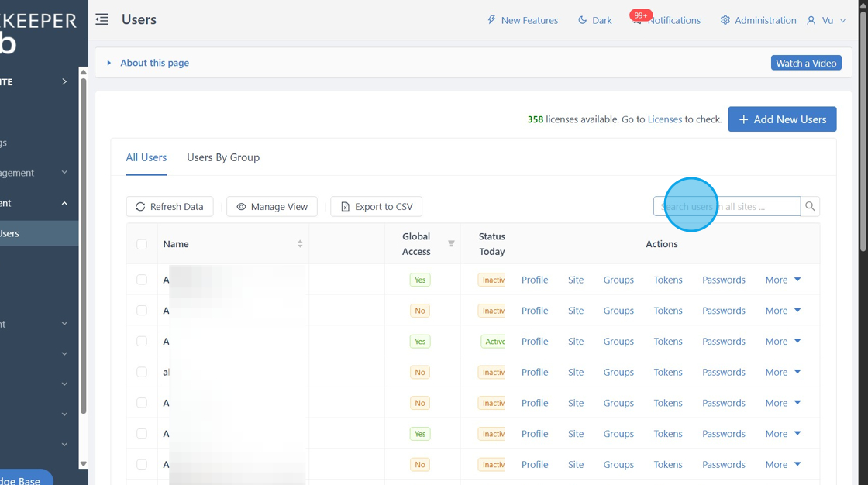
Task: Open the Vu user account dropdown
Action: point(826,20)
